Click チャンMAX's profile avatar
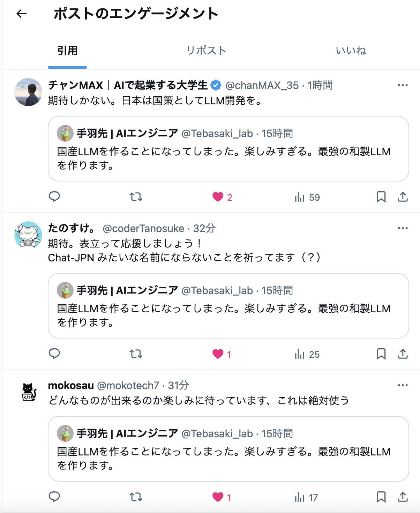Screen dimensions: 420x513 point(28,92)
